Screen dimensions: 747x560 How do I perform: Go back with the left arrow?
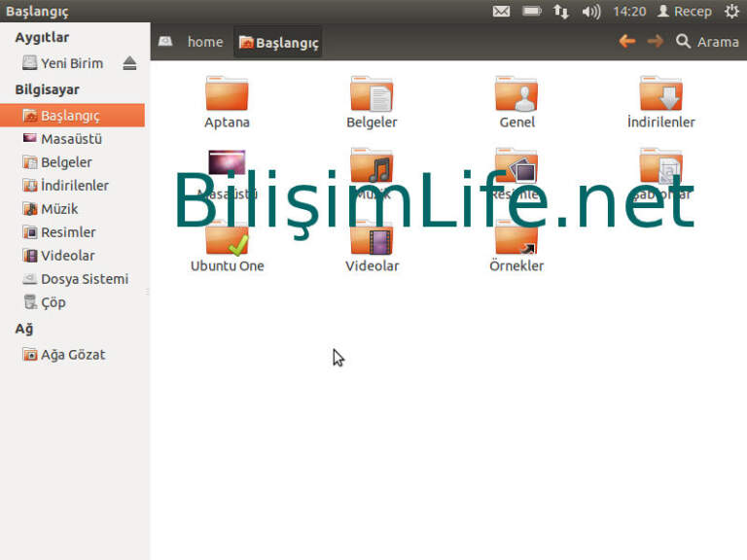point(627,41)
